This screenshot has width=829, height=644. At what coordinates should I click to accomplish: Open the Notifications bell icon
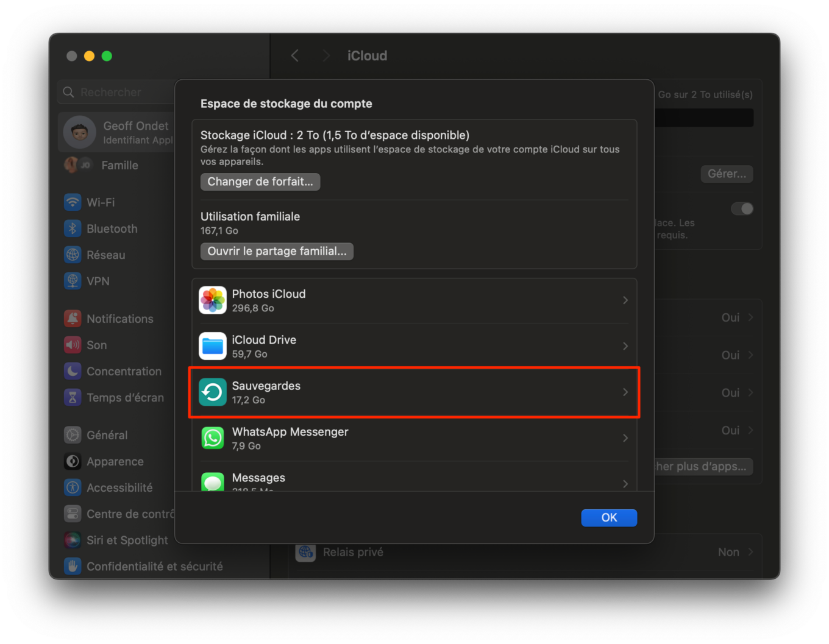(73, 318)
